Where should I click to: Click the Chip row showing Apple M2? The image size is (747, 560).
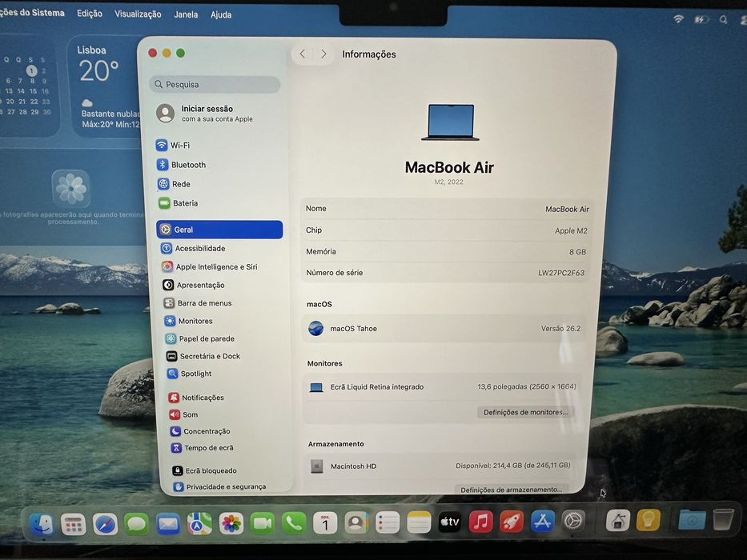[x=447, y=230]
